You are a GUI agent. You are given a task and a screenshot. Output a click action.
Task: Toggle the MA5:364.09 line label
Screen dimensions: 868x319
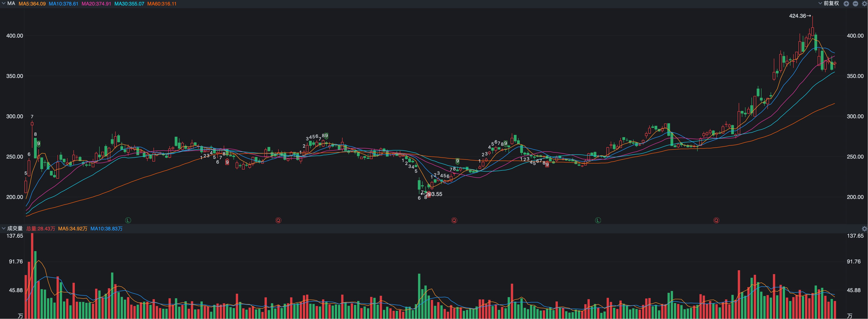(x=32, y=4)
